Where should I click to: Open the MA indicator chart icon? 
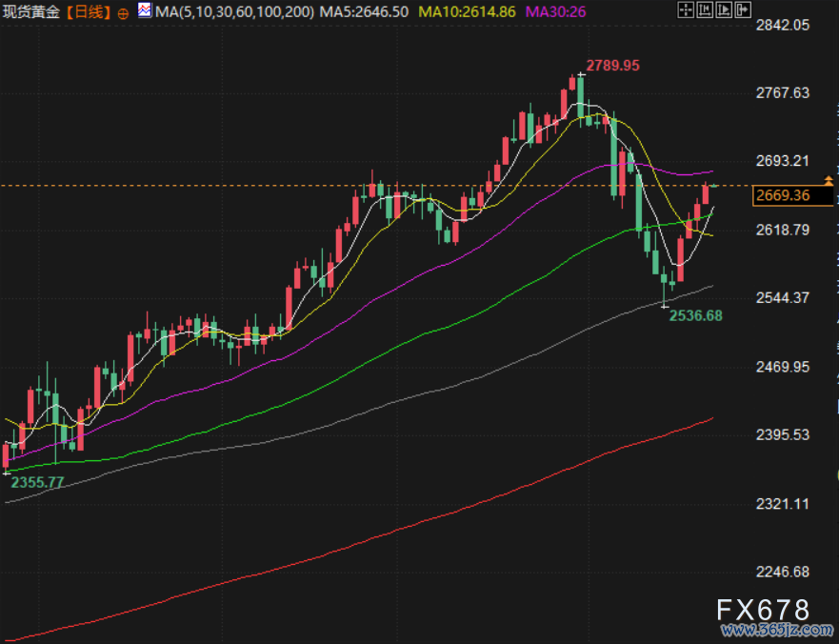[x=145, y=10]
